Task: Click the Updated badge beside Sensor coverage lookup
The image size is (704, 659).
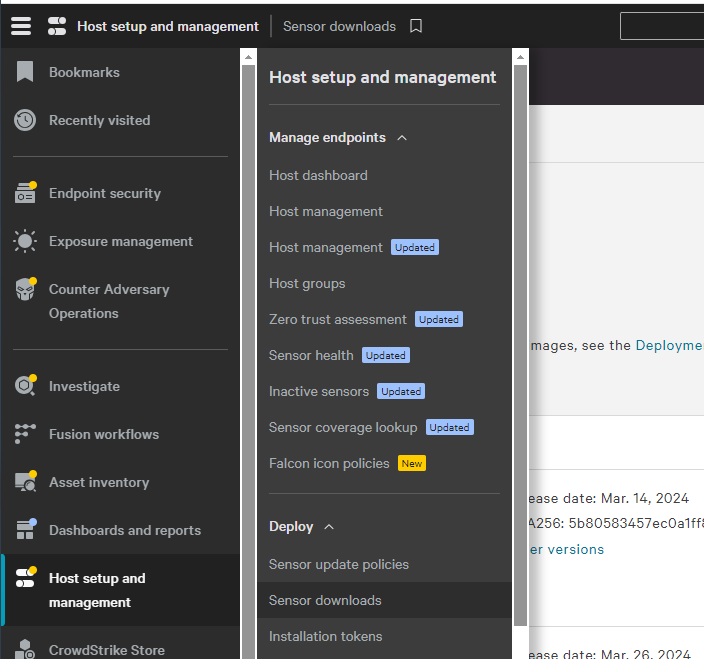Action: point(449,427)
